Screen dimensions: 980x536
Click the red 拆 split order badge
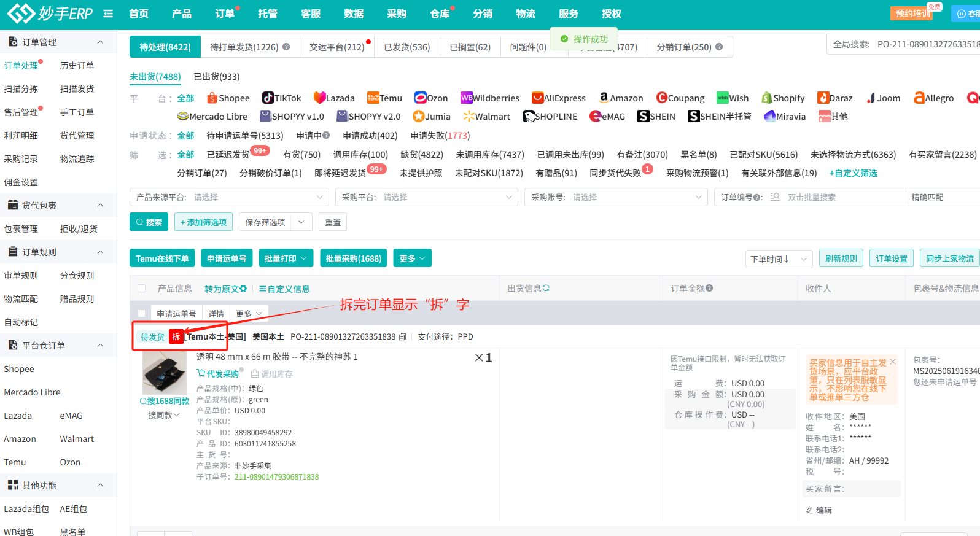(176, 336)
